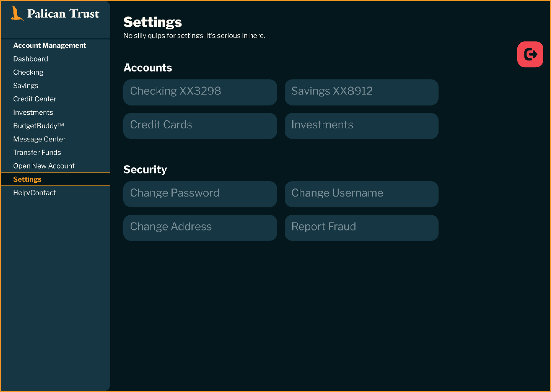Go to Message Center
Image resolution: width=551 pixels, height=392 pixels.
click(39, 139)
